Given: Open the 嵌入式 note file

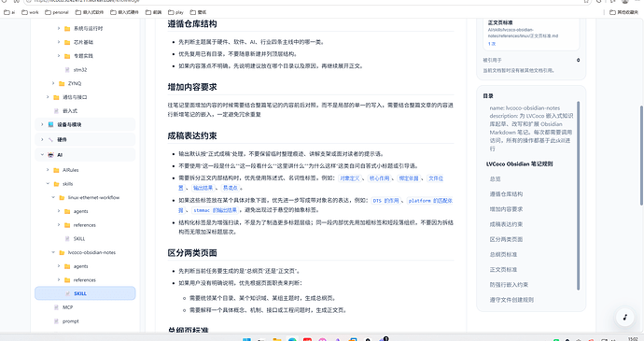Looking at the screenshot, I should click(70, 110).
